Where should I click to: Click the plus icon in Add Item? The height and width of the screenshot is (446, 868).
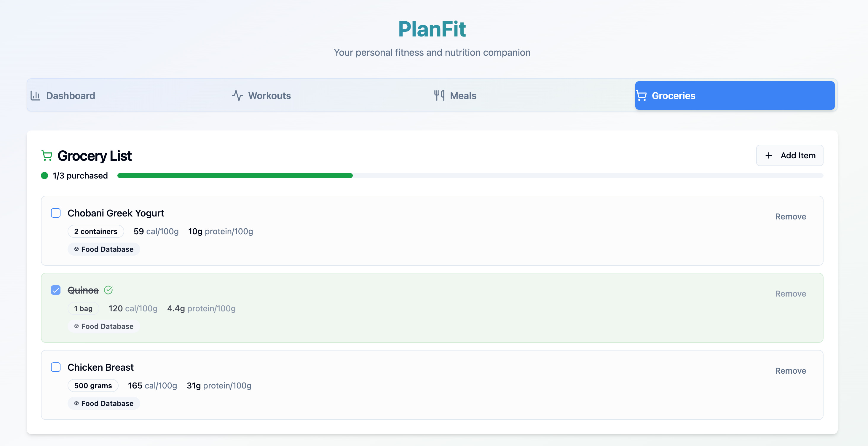769,155
